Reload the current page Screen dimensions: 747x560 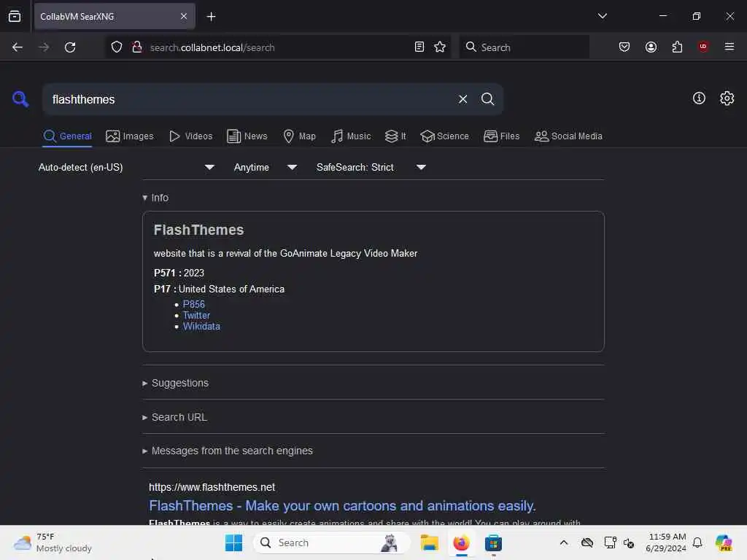pos(70,47)
